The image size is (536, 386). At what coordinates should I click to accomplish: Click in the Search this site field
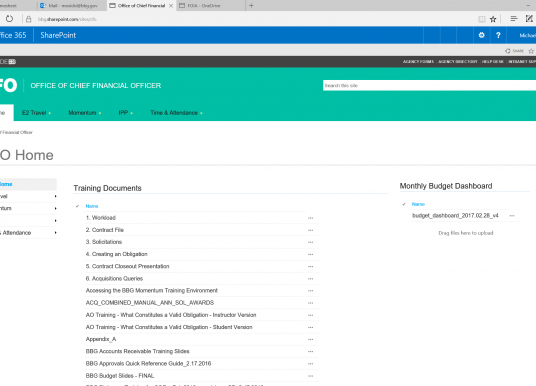pyautogui.click(x=429, y=85)
